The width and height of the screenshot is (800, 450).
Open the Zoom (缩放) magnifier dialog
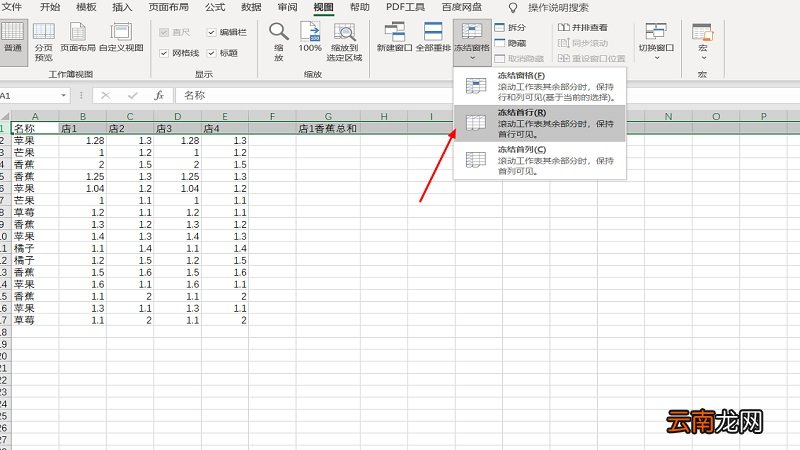click(279, 42)
